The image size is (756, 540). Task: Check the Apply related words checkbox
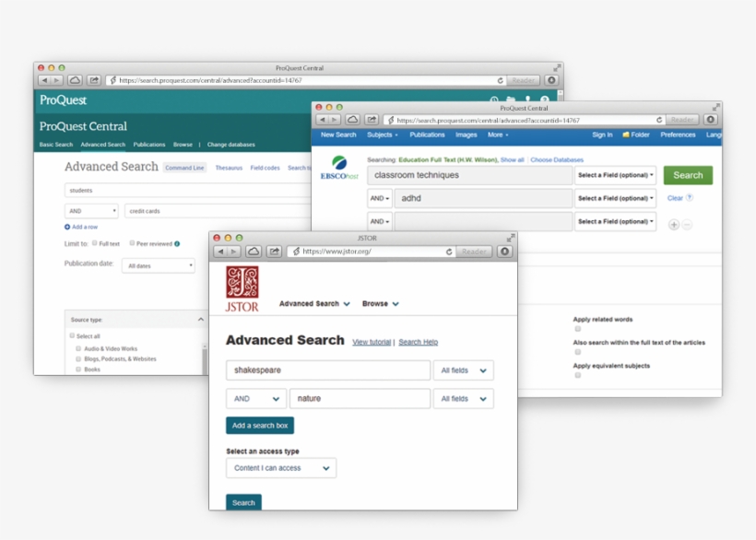(x=578, y=328)
